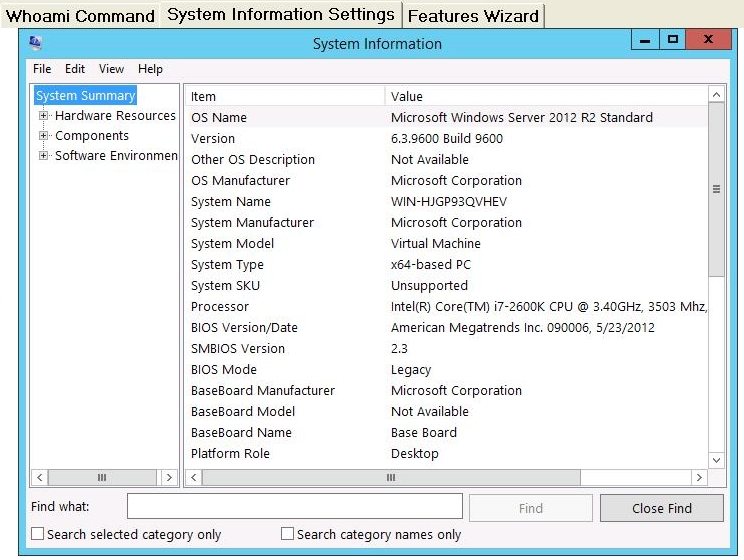744x560 pixels.
Task: Switch to the Whoami Command tab
Action: pyautogui.click(x=80, y=16)
